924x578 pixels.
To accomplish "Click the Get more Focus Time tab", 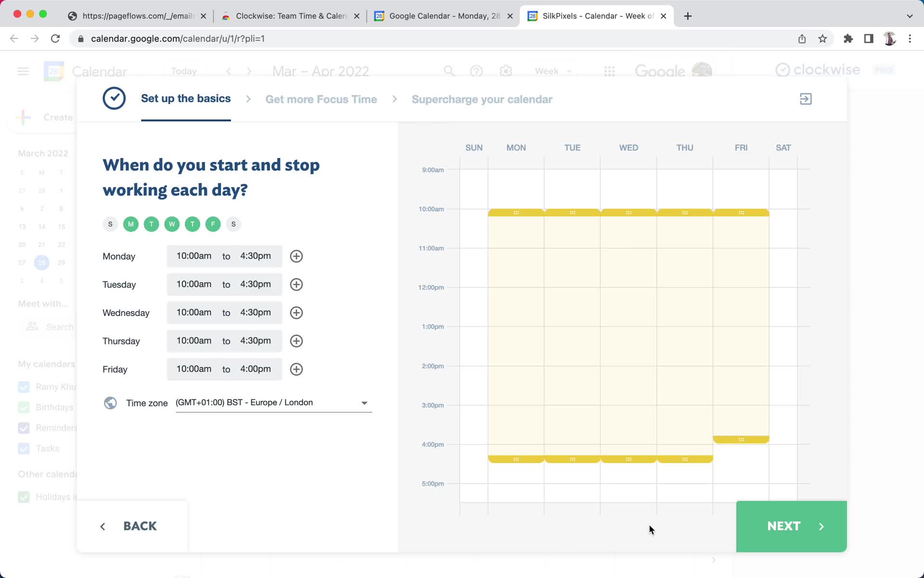I will pos(321,99).
